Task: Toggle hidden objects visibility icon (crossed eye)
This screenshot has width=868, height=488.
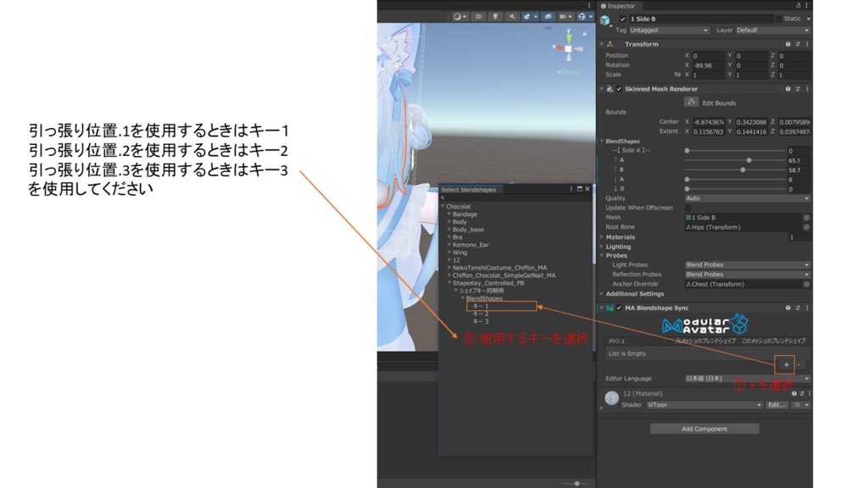Action: [x=548, y=17]
